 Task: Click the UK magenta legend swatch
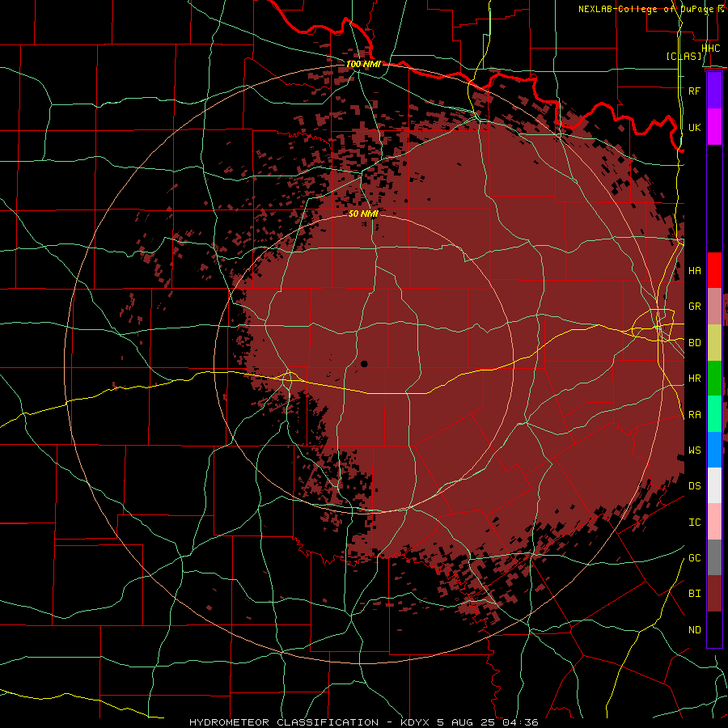click(x=714, y=127)
